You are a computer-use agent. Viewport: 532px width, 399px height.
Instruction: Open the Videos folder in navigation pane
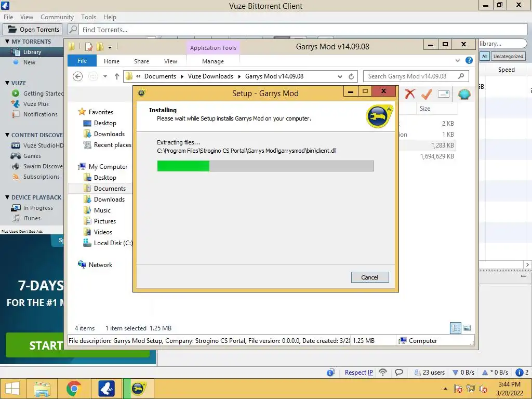coord(103,232)
